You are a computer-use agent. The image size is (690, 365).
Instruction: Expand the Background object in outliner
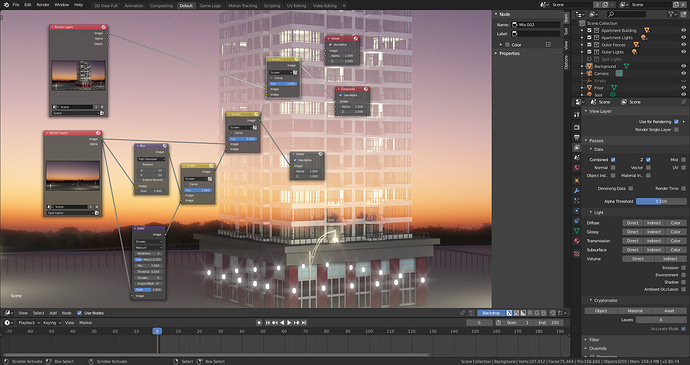(x=582, y=66)
